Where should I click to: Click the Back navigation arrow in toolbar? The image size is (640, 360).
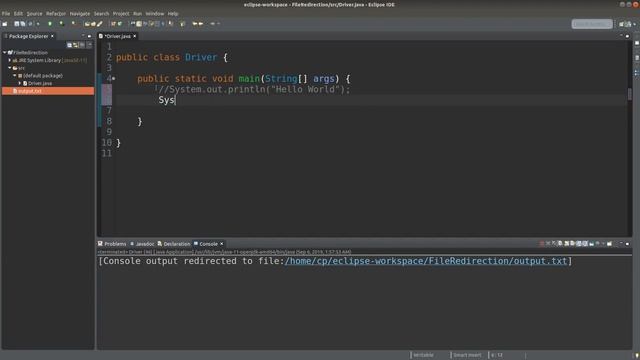click(195, 24)
